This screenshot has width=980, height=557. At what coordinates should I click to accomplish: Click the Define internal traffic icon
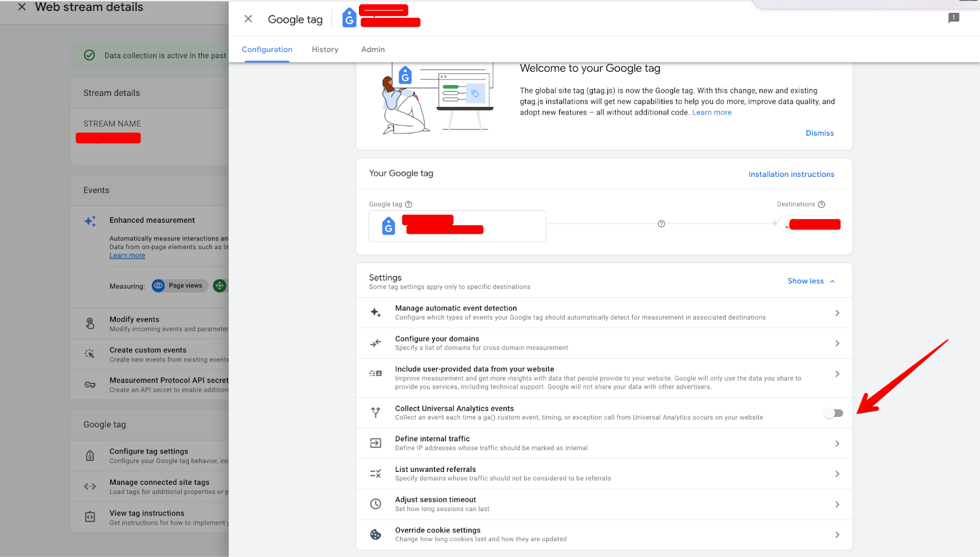point(375,443)
